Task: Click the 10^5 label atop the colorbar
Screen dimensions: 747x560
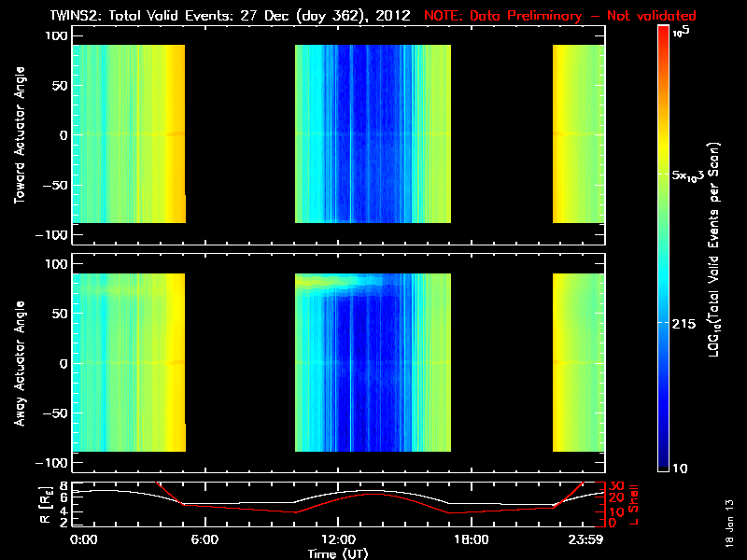Action: click(x=682, y=32)
